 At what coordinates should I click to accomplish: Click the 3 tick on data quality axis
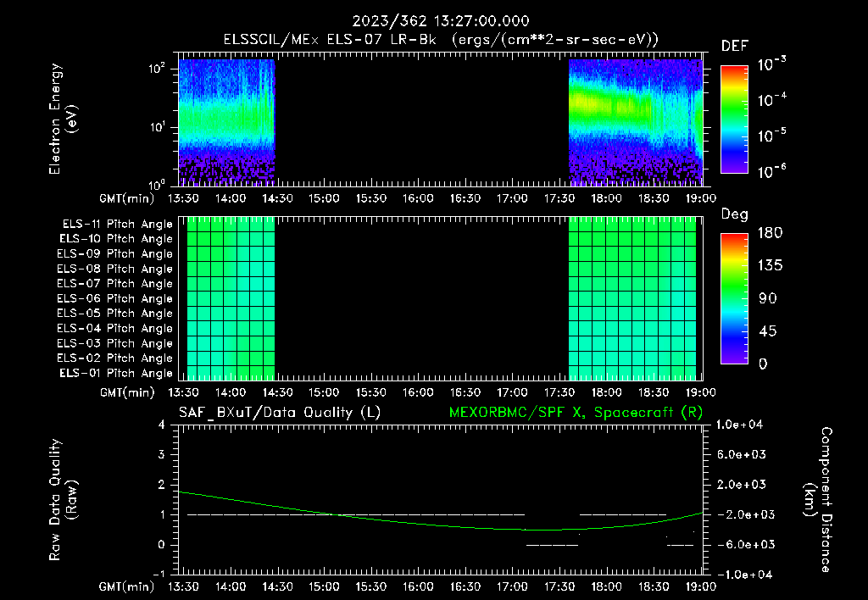click(162, 454)
